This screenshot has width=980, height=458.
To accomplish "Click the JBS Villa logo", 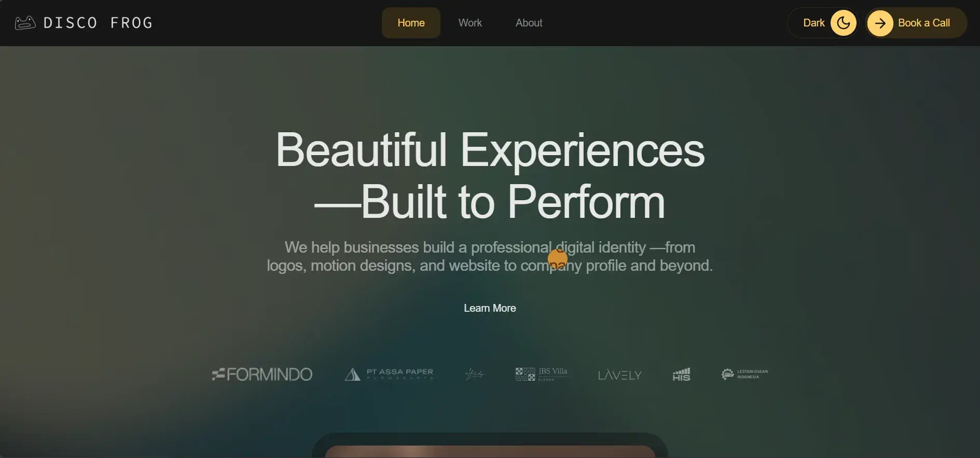I will click(541, 374).
